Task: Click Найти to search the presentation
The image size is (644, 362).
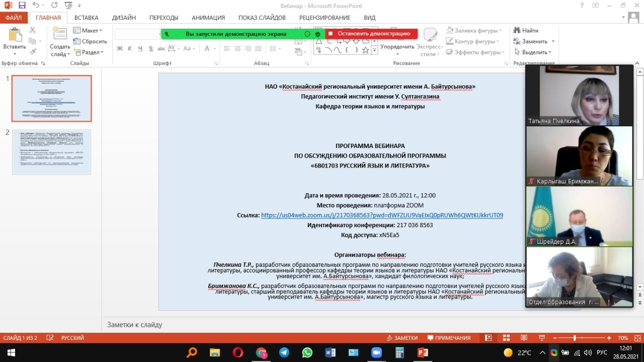Action: pyautogui.click(x=526, y=31)
